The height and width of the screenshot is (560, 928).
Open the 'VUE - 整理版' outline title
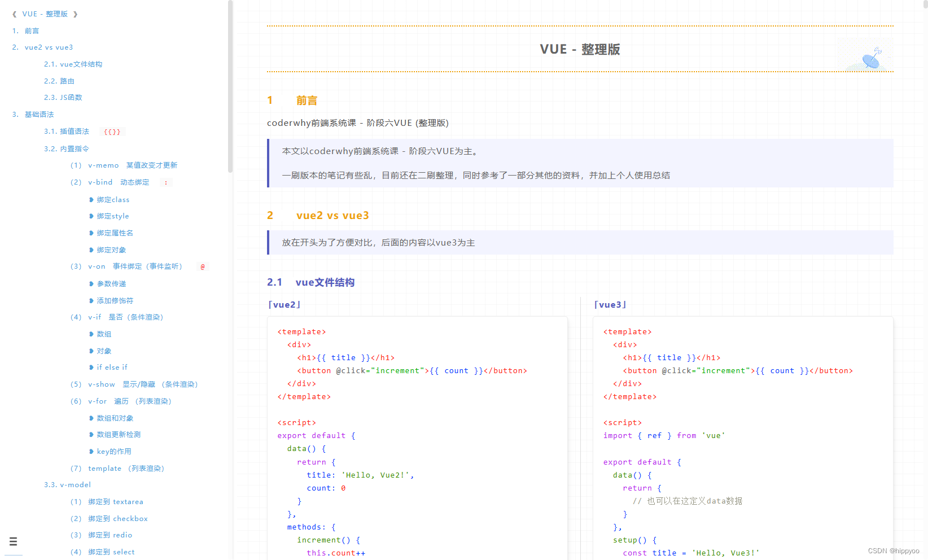pyautogui.click(x=45, y=14)
